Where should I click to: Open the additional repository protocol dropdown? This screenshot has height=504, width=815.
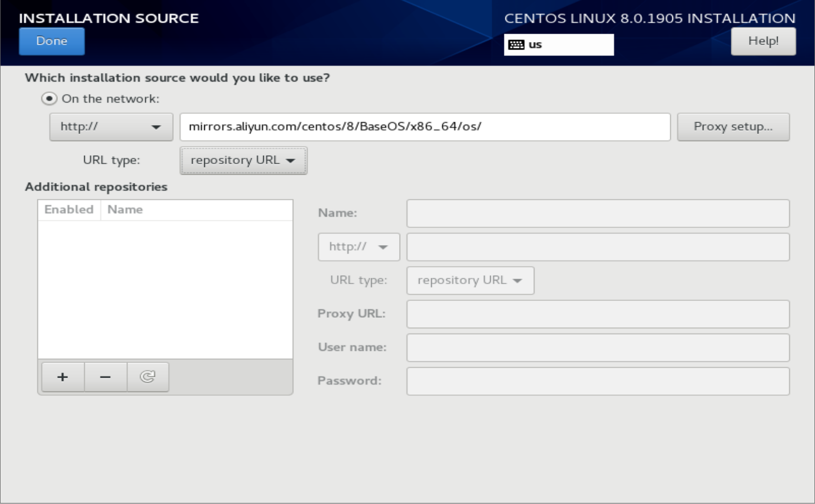coord(359,247)
